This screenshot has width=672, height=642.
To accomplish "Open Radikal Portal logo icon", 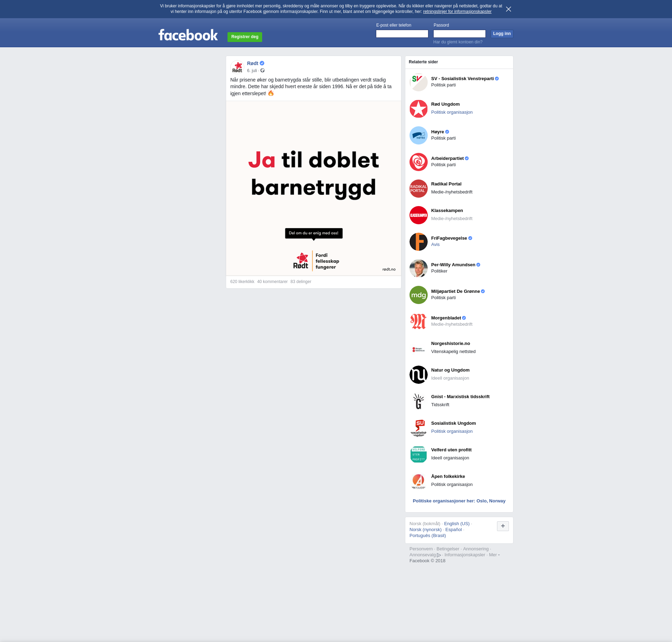I will tap(419, 189).
